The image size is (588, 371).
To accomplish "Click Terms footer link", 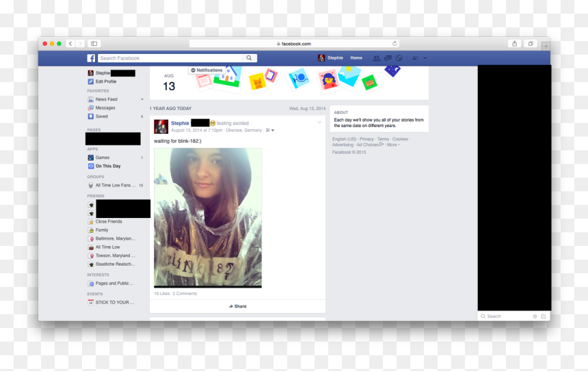I will click(383, 139).
